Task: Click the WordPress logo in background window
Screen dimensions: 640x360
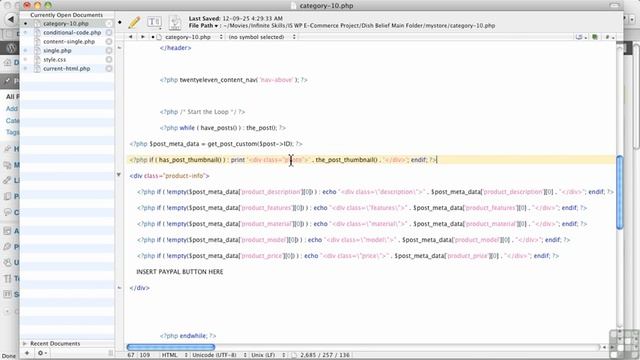Action: click(11, 48)
